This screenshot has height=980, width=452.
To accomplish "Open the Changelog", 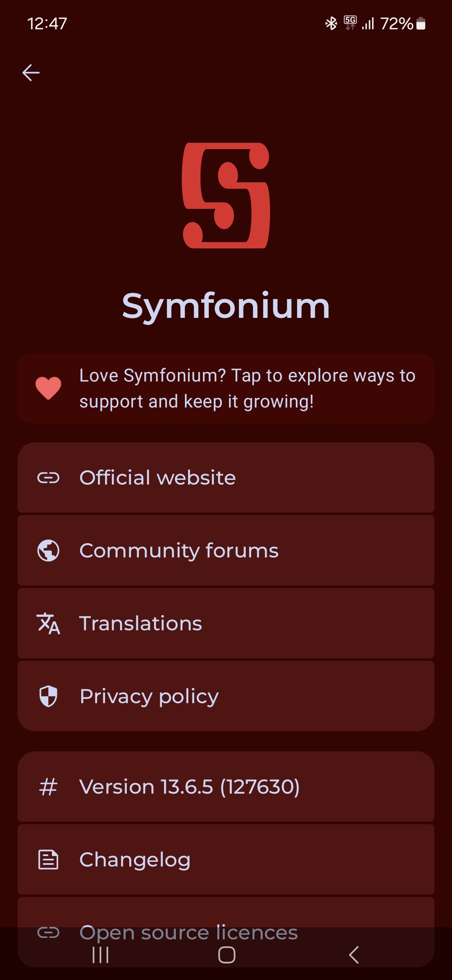I will 226,860.
